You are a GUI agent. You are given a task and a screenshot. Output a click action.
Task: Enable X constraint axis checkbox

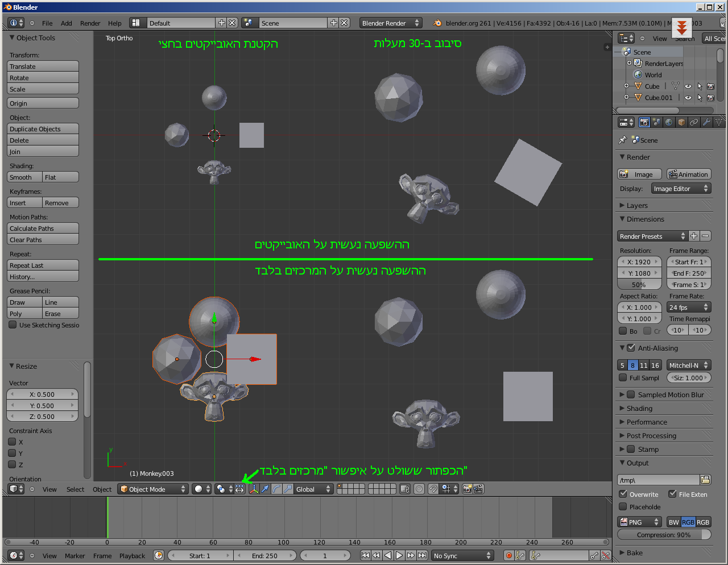[12, 442]
